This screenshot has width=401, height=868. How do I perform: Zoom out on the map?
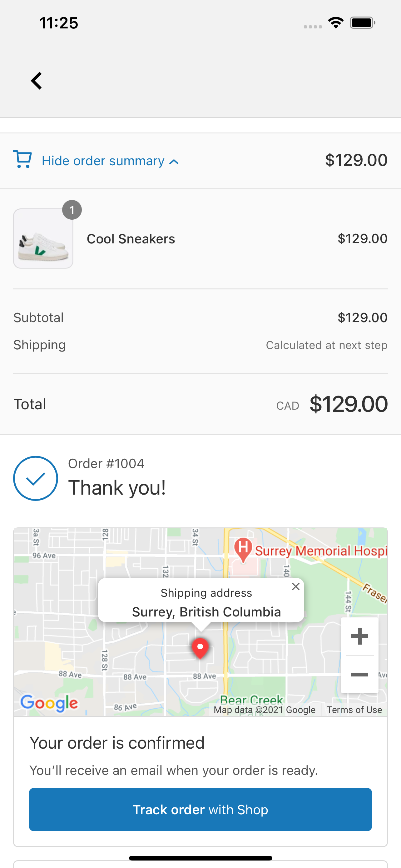tap(359, 674)
